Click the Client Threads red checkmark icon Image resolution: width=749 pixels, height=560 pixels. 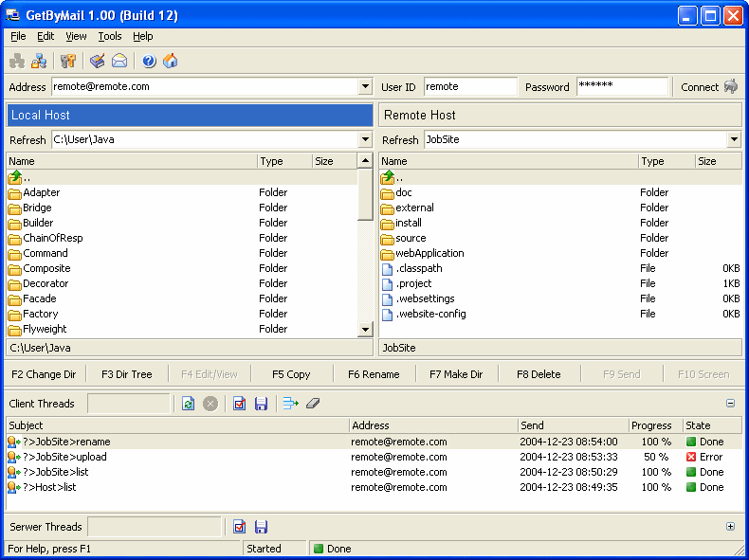239,404
